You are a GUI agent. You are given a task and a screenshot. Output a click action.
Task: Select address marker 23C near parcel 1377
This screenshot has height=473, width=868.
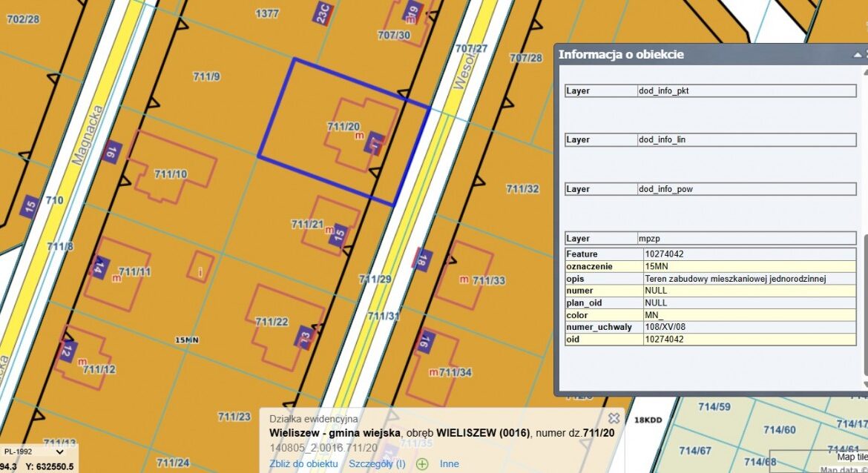tap(322, 13)
